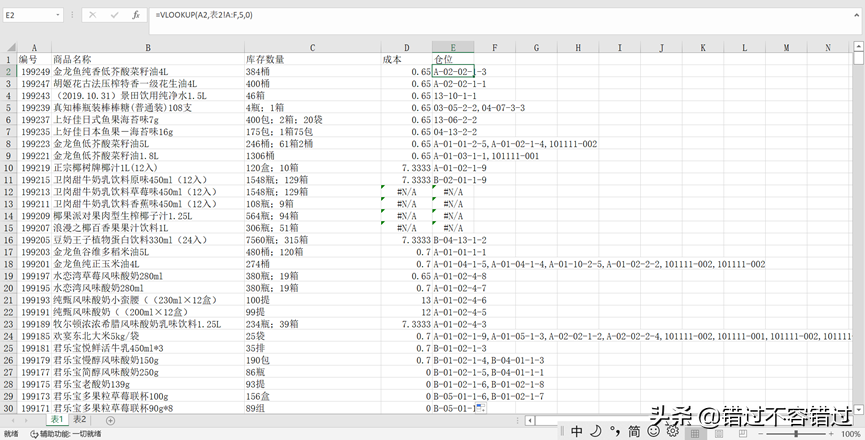Click the Select All corner triangle
This screenshot has width=865, height=440.
click(x=12, y=48)
